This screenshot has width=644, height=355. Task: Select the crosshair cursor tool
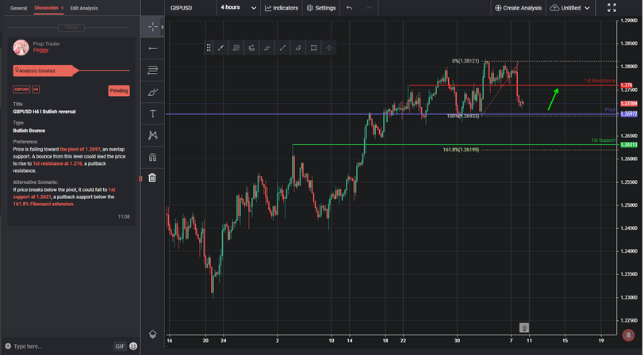pos(152,27)
